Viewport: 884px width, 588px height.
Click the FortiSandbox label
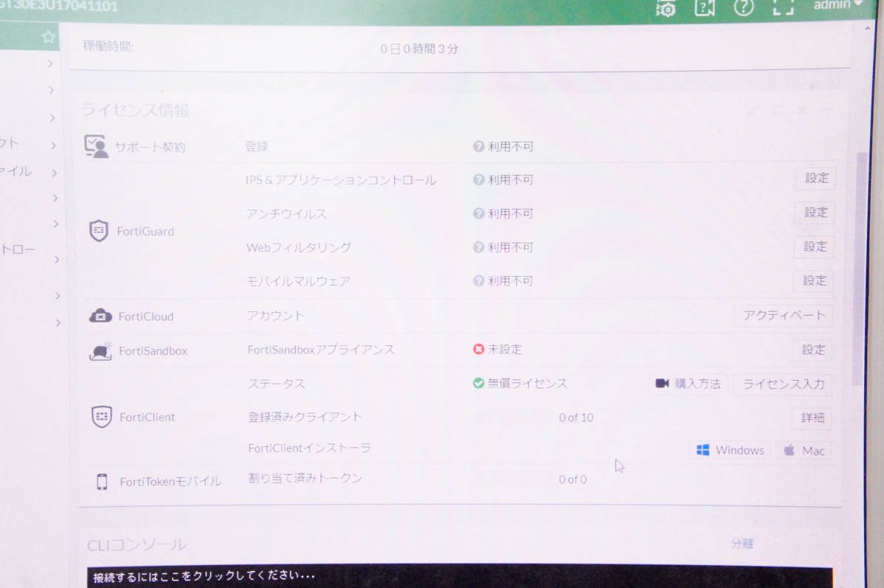(x=153, y=350)
